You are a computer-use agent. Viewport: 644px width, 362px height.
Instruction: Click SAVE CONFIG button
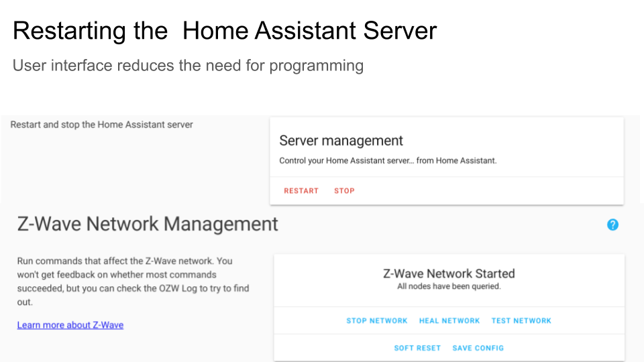pyautogui.click(x=478, y=348)
